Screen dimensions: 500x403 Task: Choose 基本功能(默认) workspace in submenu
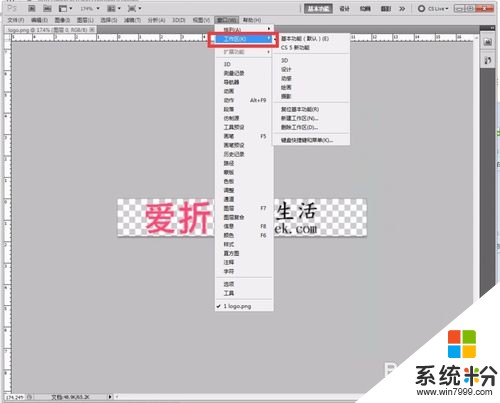[x=311, y=39]
